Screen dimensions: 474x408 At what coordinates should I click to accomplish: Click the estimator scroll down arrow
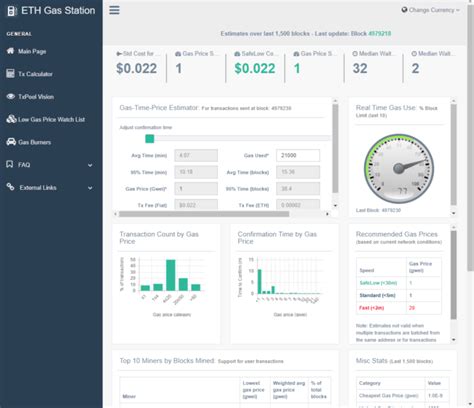point(335,206)
